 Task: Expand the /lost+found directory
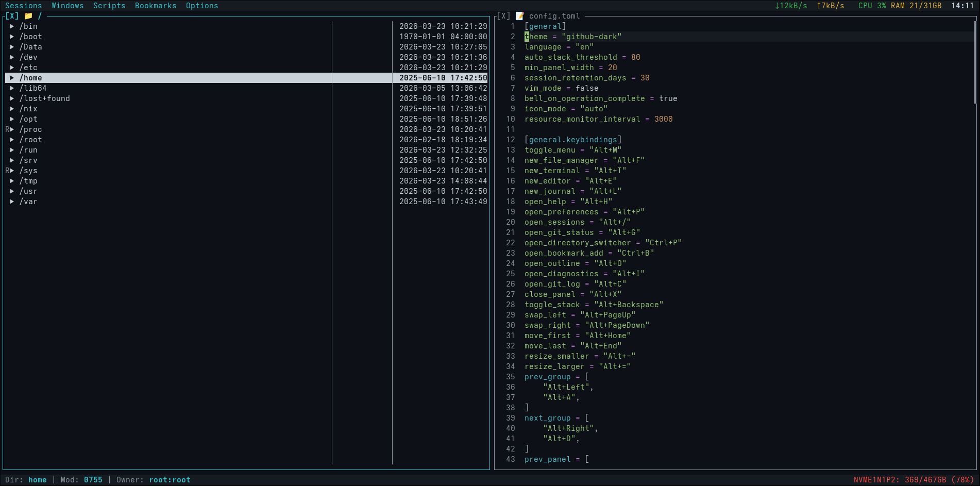[x=12, y=98]
